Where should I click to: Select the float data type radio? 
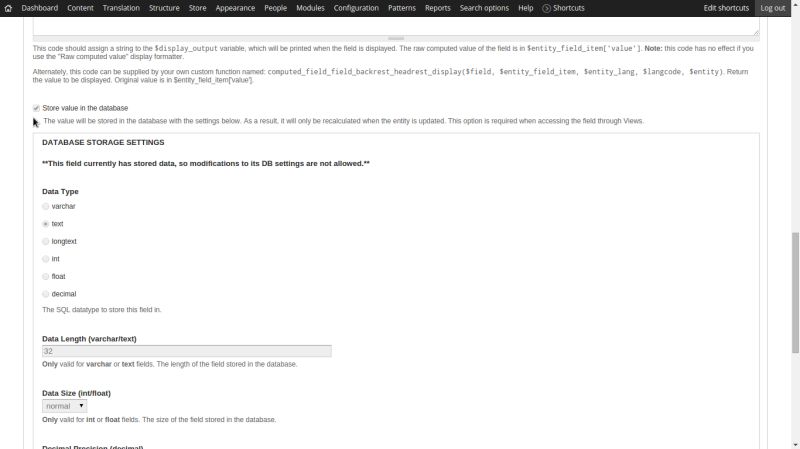[x=45, y=277]
